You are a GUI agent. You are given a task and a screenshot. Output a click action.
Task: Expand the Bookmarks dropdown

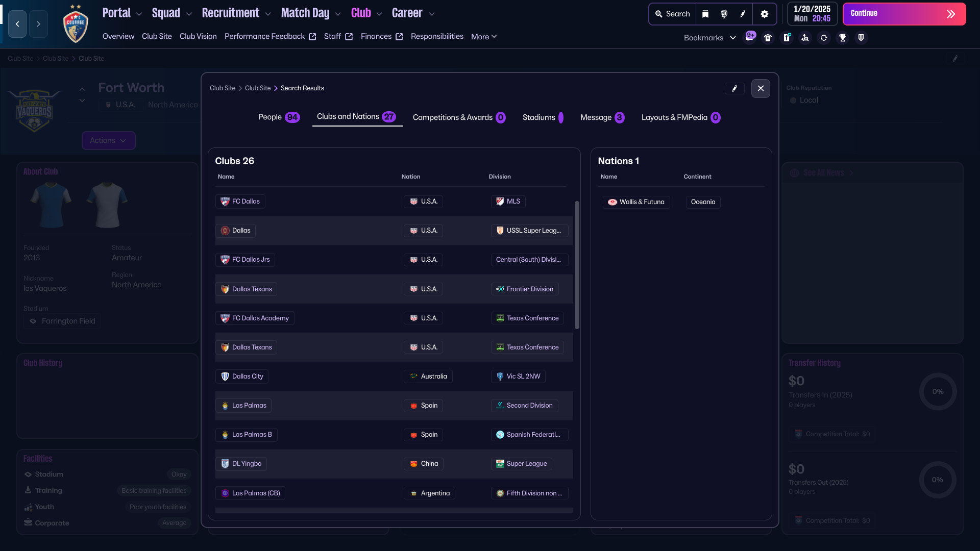tap(709, 38)
